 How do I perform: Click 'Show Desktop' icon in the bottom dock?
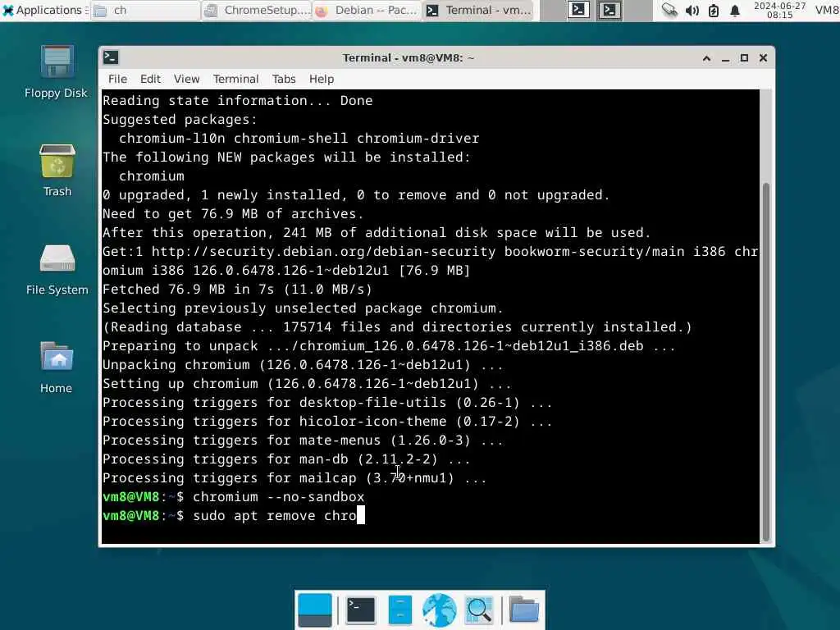(314, 609)
